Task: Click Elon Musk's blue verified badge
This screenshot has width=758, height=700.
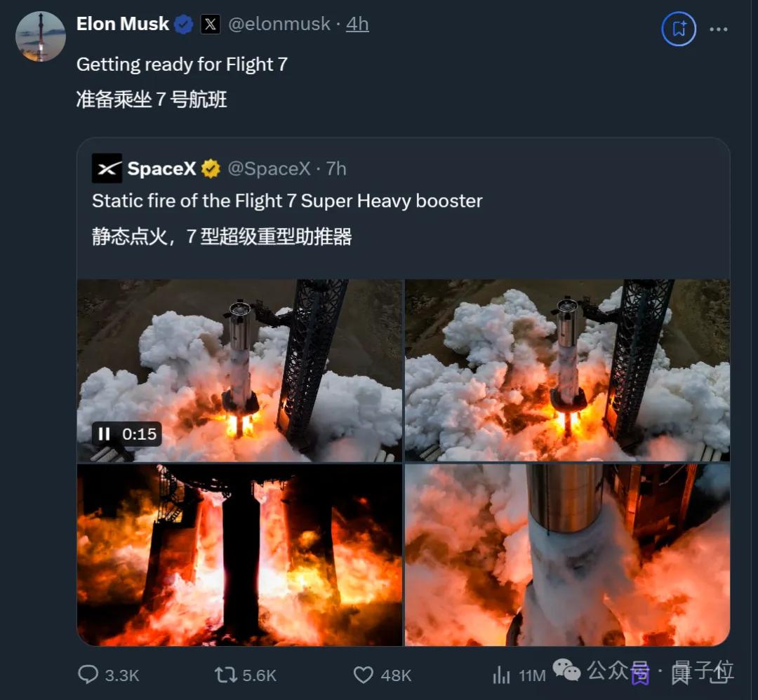Action: click(183, 23)
